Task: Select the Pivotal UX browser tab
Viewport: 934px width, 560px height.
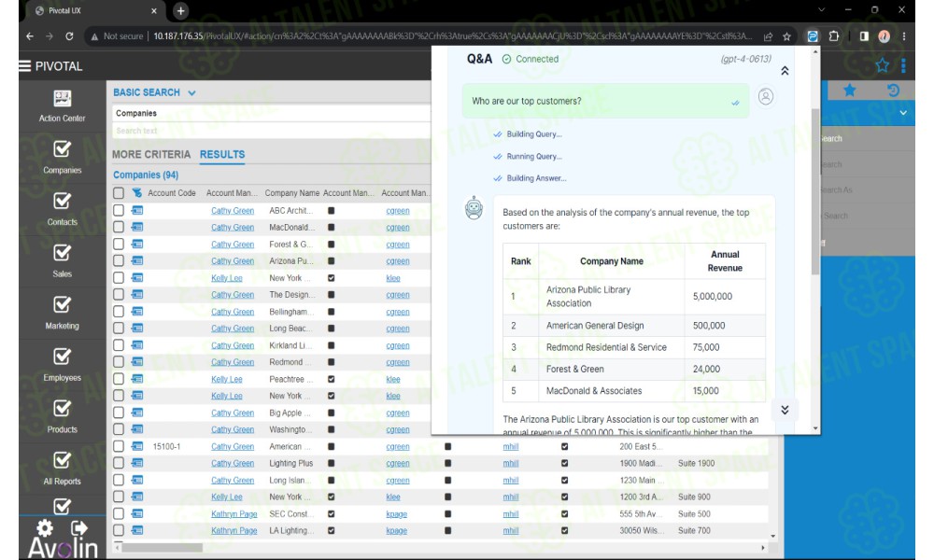Action: tap(95, 10)
